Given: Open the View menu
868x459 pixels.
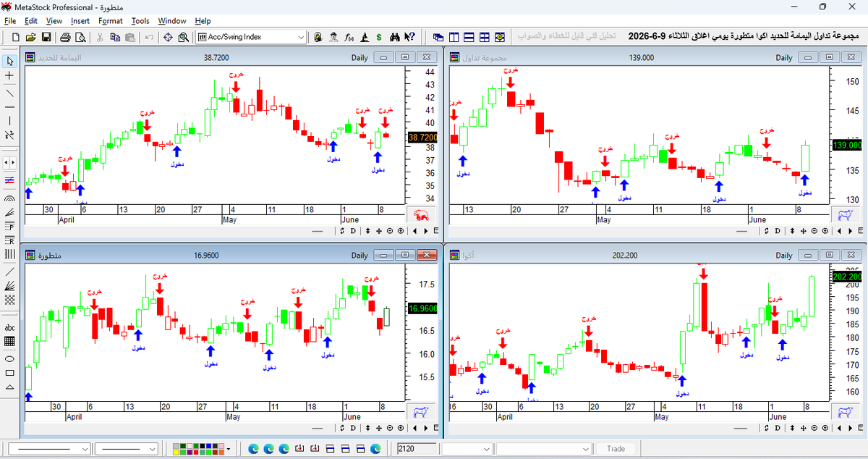Looking at the screenshot, I should tap(54, 21).
